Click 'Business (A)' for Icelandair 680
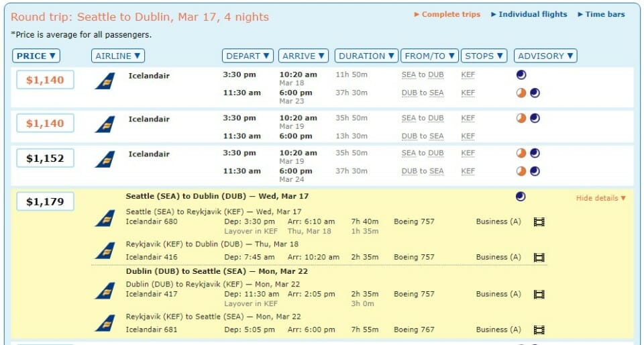Screen dimensions: 644x345 pyautogui.click(x=498, y=221)
